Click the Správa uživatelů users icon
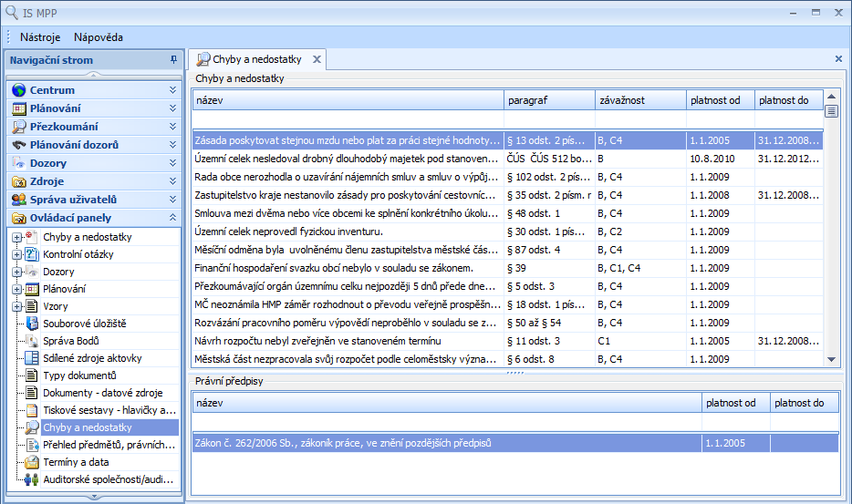This screenshot has width=852, height=504. [x=19, y=200]
